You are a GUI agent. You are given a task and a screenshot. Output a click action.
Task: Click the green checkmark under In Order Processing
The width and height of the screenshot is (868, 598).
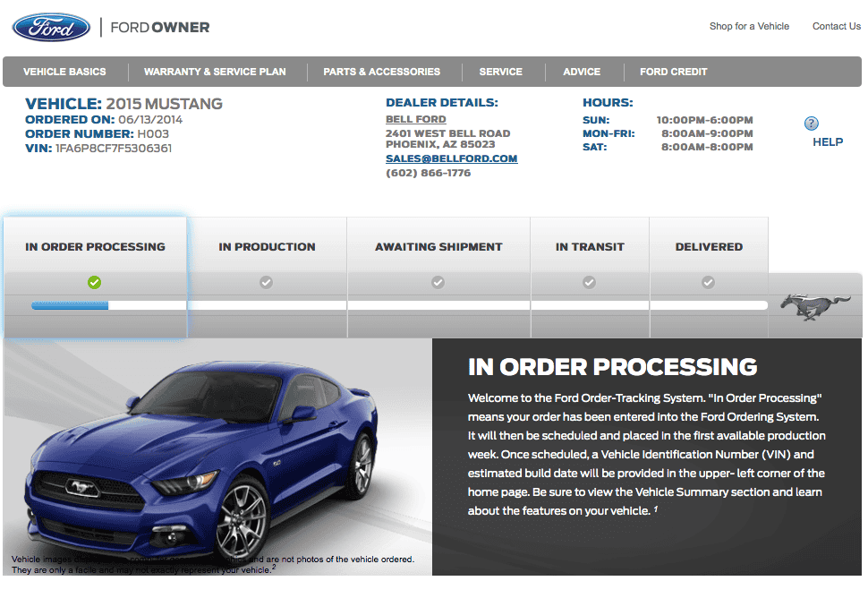[x=95, y=282]
